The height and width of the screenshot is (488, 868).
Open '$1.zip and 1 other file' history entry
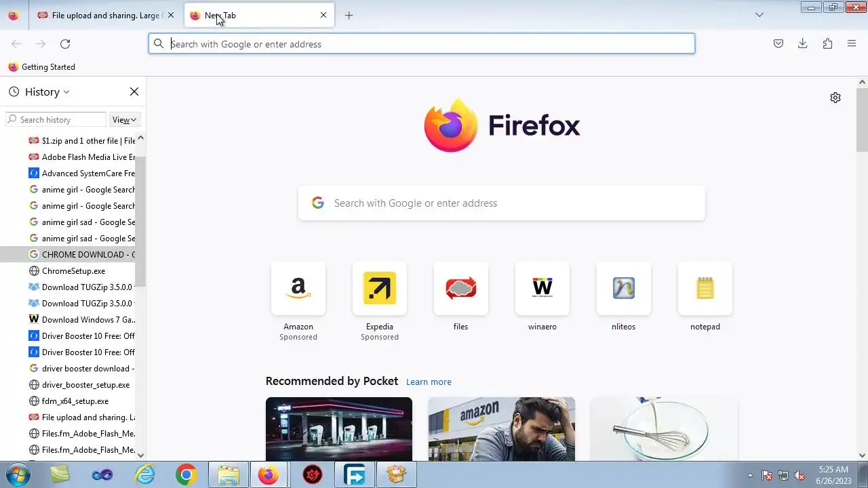[81, 141]
